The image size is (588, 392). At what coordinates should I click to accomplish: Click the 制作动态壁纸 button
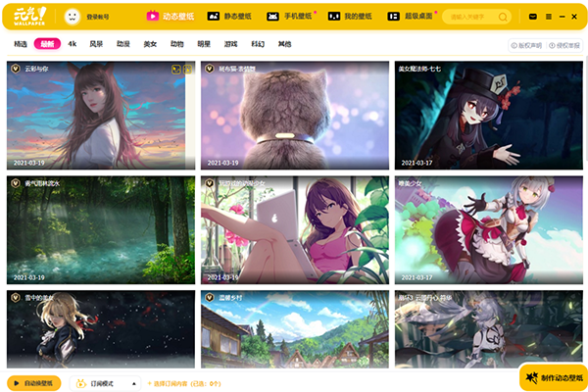tap(554, 378)
